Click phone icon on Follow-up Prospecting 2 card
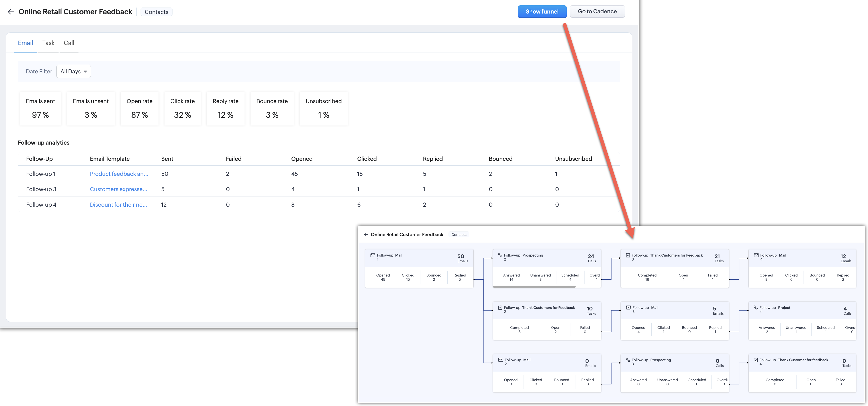The image size is (868, 406). 500,255
